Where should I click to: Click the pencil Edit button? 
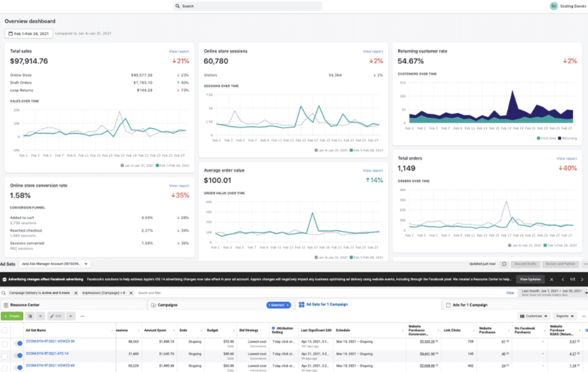click(x=56, y=316)
